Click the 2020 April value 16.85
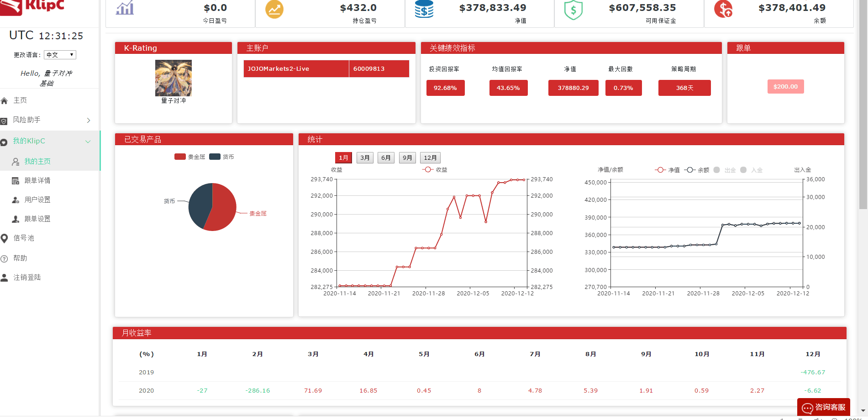Image resolution: width=868 pixels, height=420 pixels. click(368, 391)
